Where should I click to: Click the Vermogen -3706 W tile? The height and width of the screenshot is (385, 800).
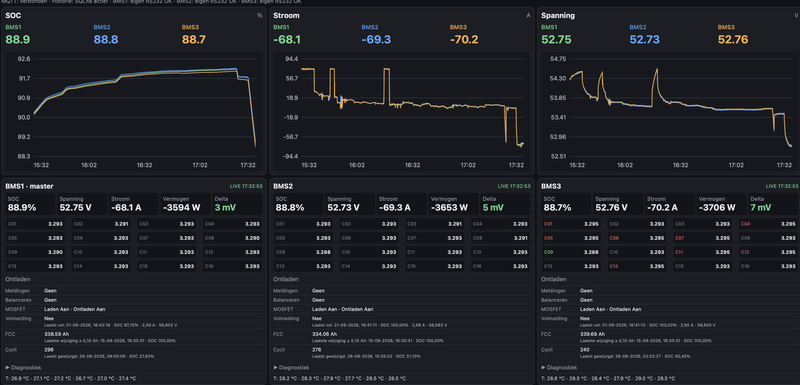click(x=721, y=204)
